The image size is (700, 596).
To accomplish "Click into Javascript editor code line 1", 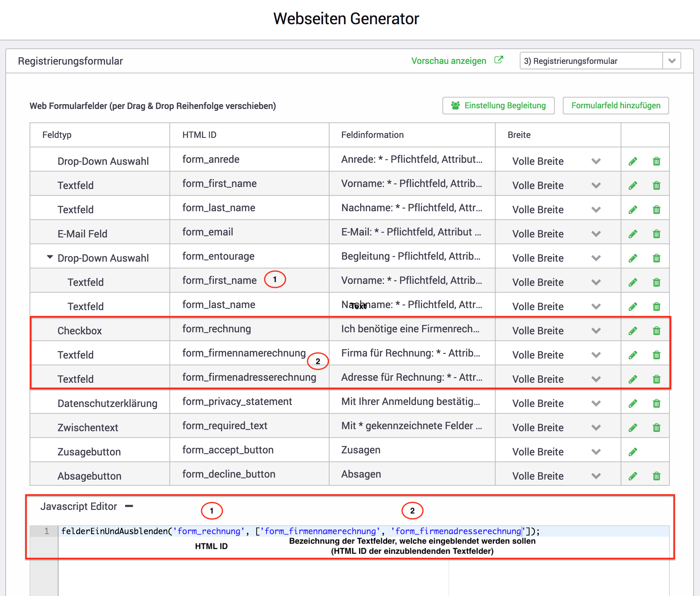I will coord(363,531).
